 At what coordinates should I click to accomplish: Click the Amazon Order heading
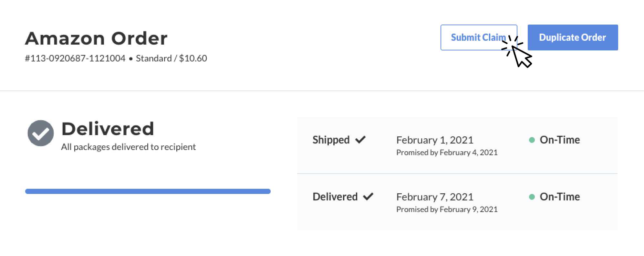click(96, 38)
